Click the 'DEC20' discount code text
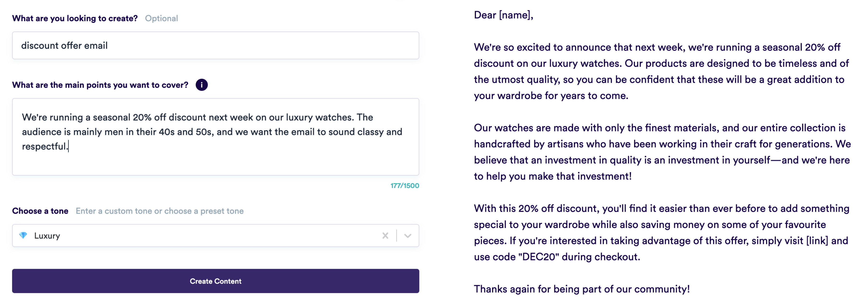 click(x=538, y=256)
